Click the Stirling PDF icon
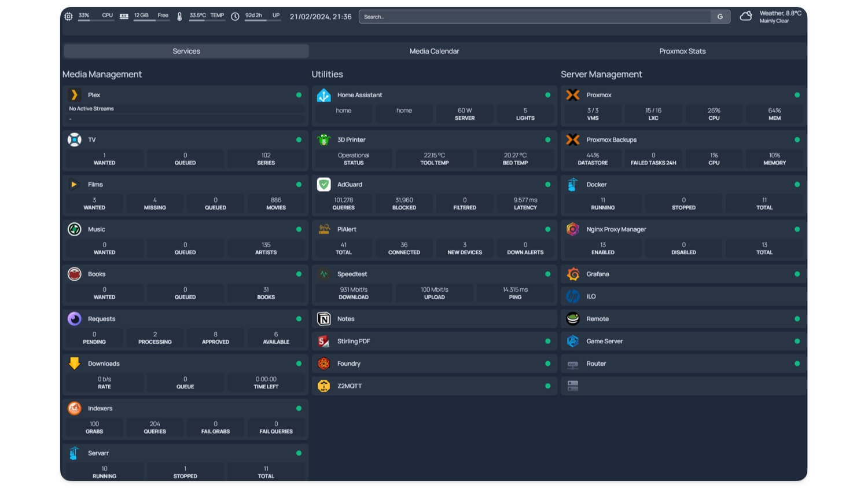Image resolution: width=868 pixels, height=488 pixels. point(324,342)
